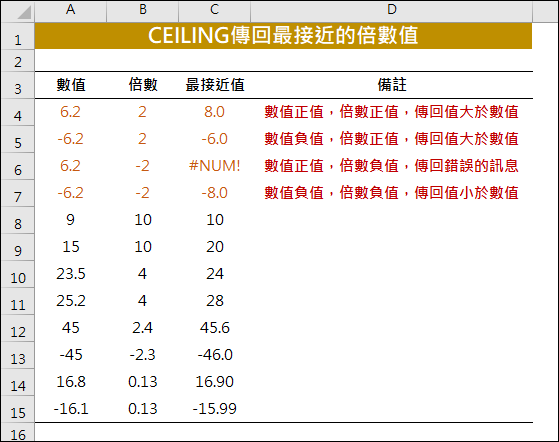Select row 2 header

tap(17, 61)
